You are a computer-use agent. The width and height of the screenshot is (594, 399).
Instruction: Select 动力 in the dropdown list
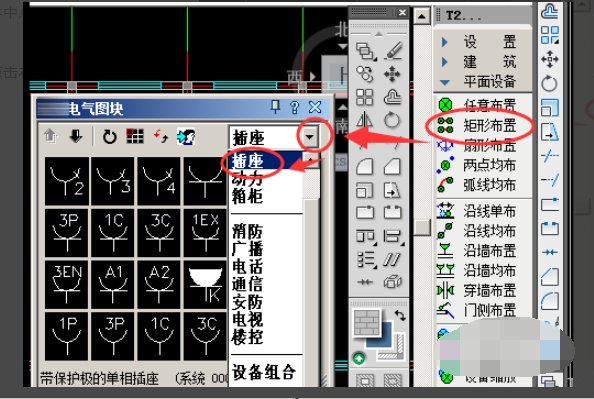click(x=247, y=178)
